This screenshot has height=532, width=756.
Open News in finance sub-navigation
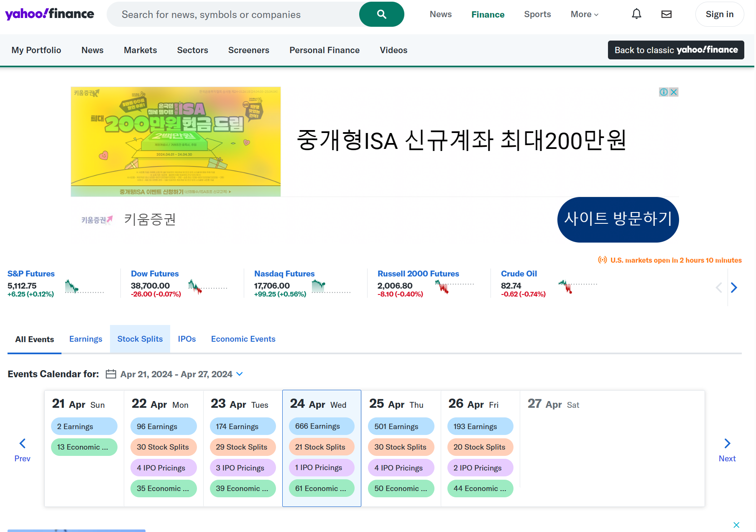tap(92, 50)
